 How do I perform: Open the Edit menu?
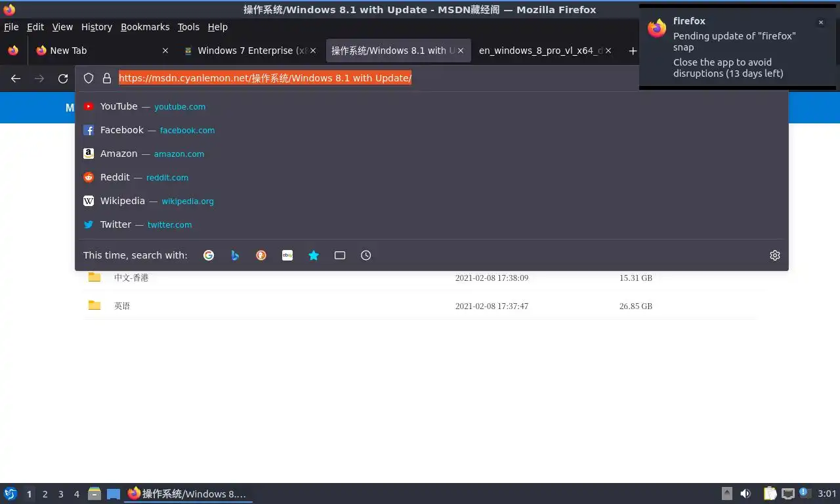[35, 27]
